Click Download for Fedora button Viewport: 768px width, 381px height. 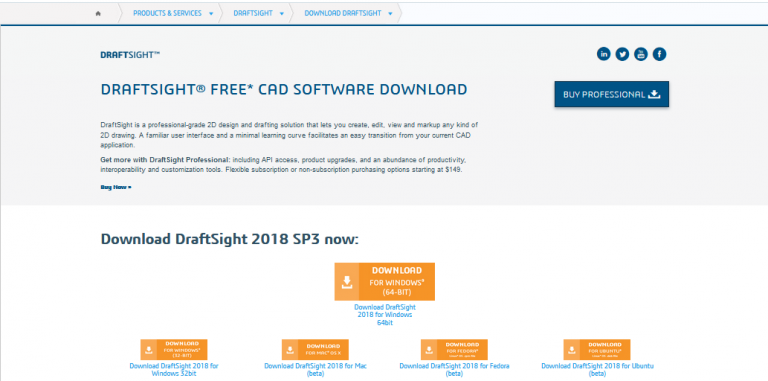tap(454, 350)
